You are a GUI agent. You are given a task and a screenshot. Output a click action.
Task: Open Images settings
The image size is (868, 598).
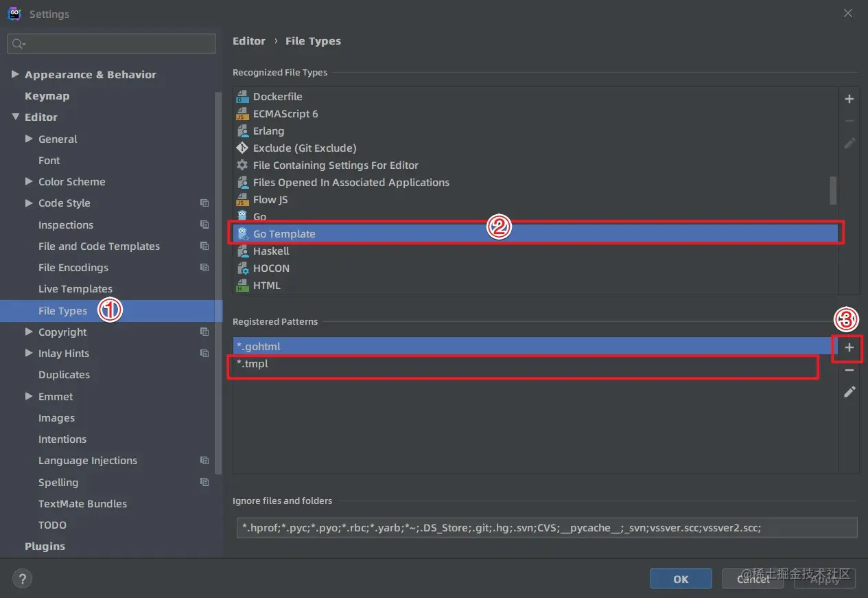pyautogui.click(x=56, y=418)
